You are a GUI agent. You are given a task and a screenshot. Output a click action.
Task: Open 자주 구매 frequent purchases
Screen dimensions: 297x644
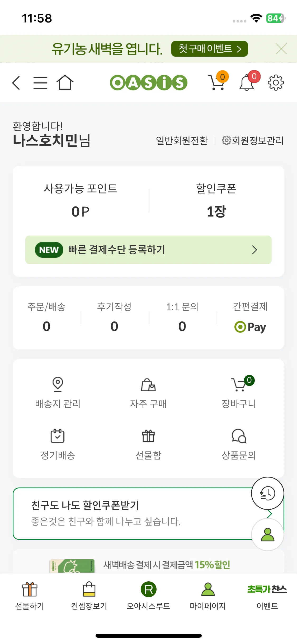[148, 392]
